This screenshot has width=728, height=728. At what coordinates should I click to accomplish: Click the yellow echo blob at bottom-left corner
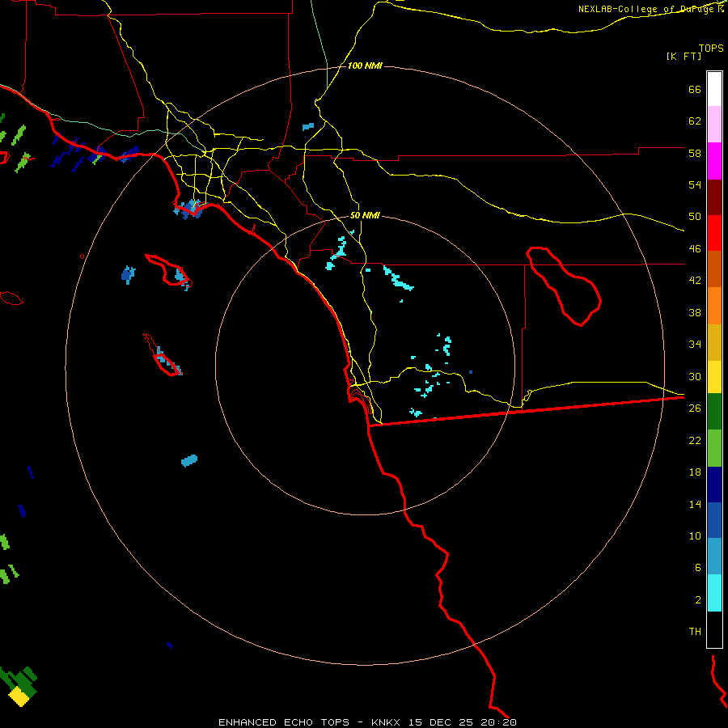coord(19,696)
